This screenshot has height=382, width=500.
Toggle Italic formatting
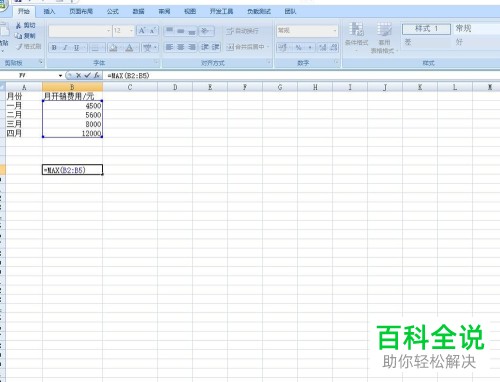click(65, 48)
